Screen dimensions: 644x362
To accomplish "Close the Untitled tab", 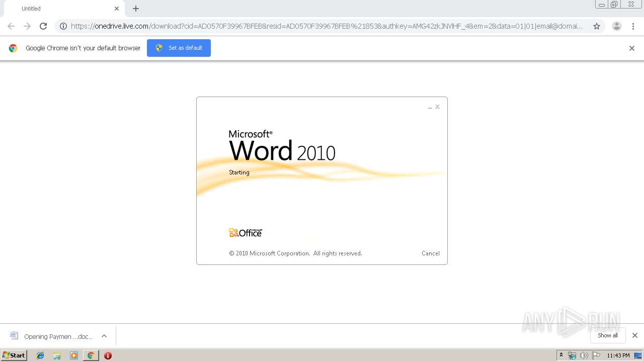I will [x=117, y=9].
